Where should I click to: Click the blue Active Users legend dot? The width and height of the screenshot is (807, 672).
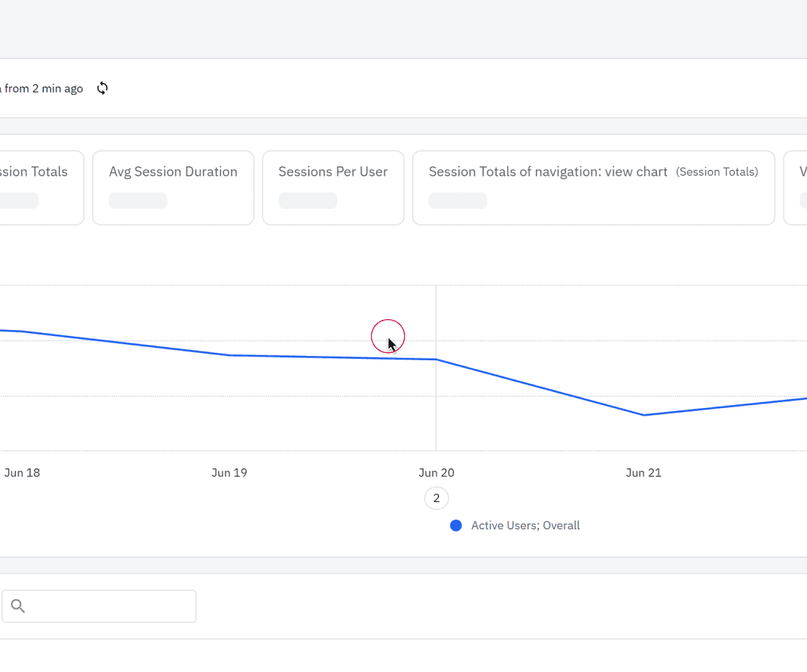(x=456, y=526)
